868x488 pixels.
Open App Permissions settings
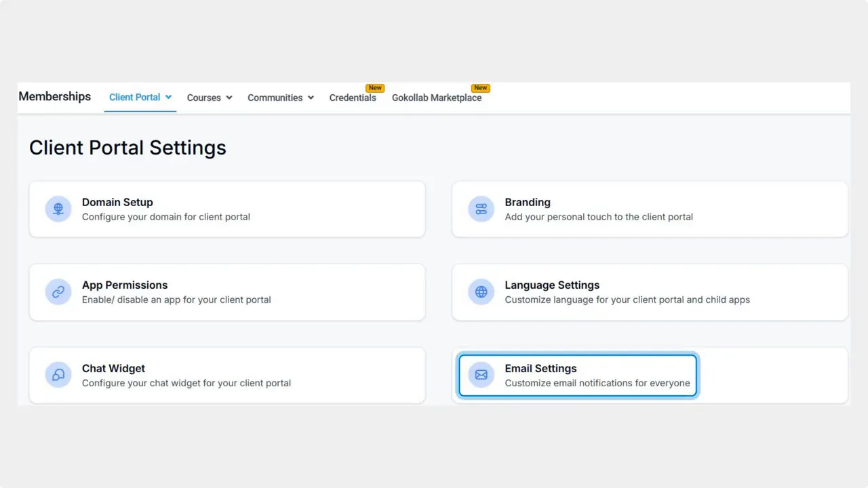tap(227, 291)
